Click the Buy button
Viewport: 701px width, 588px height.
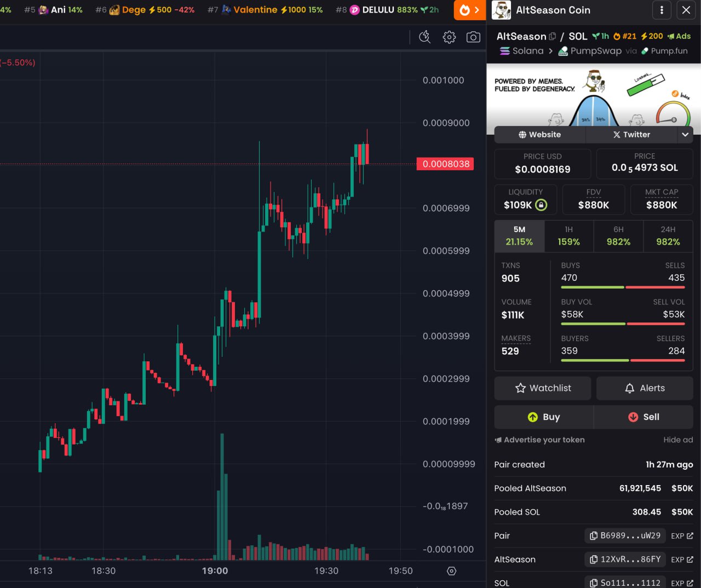click(x=544, y=417)
